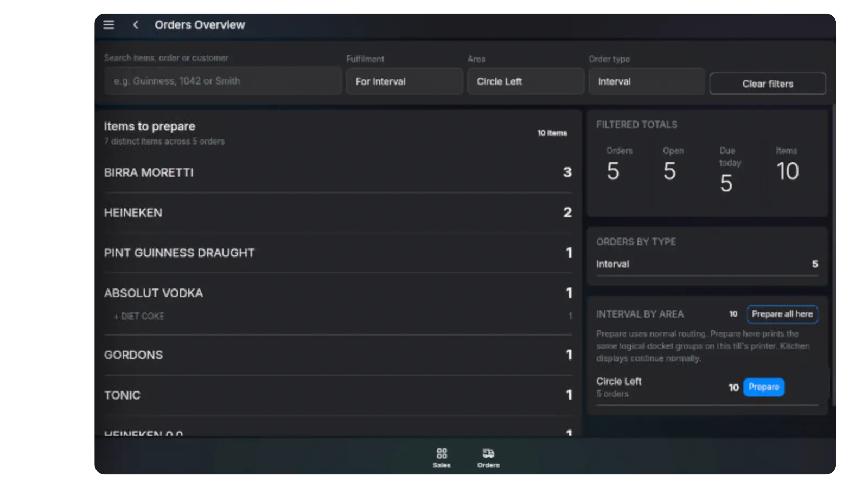Go back using the back arrow
Image resolution: width=868 pixels, height=488 pixels.
tap(136, 25)
